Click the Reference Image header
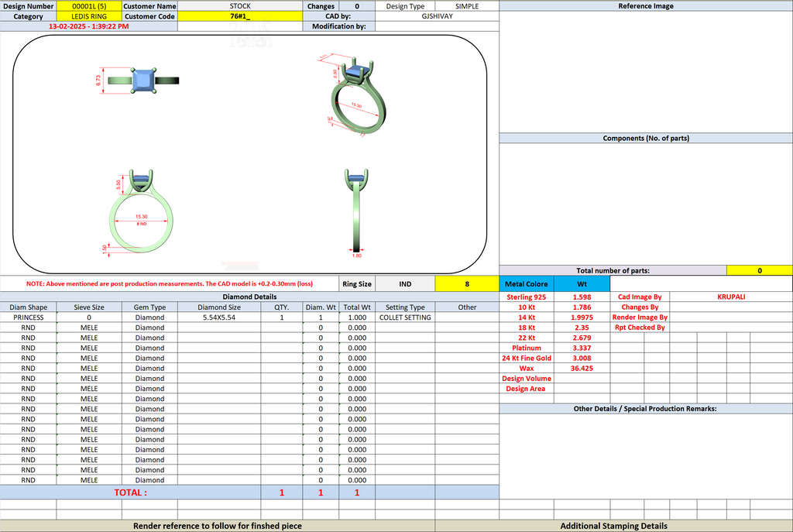The width and height of the screenshot is (793, 532). (646, 6)
